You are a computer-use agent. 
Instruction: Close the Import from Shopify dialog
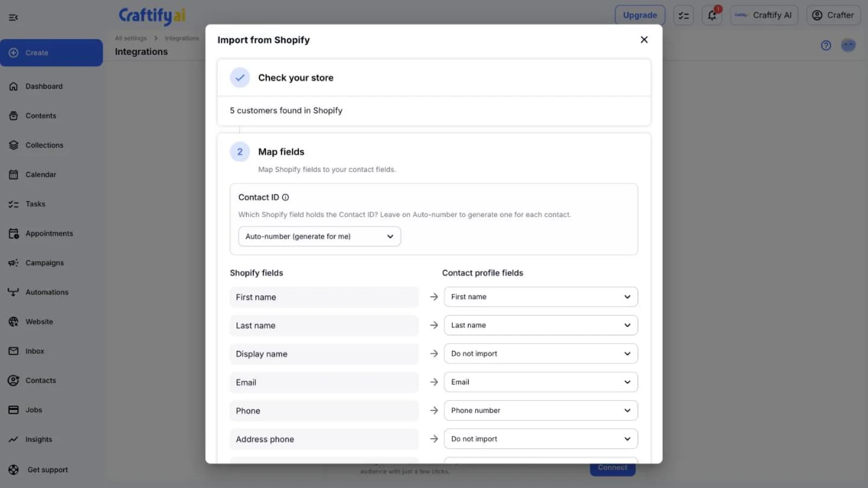tap(644, 40)
